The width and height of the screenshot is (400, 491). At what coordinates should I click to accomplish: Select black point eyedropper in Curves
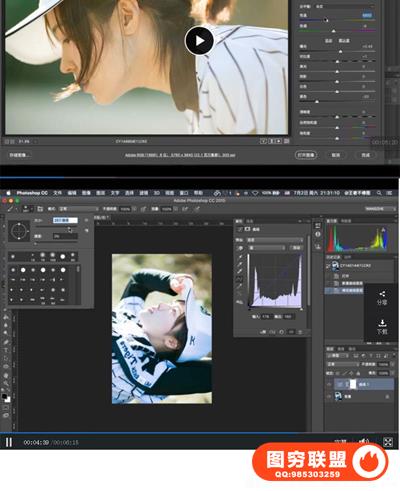pyautogui.click(x=240, y=257)
